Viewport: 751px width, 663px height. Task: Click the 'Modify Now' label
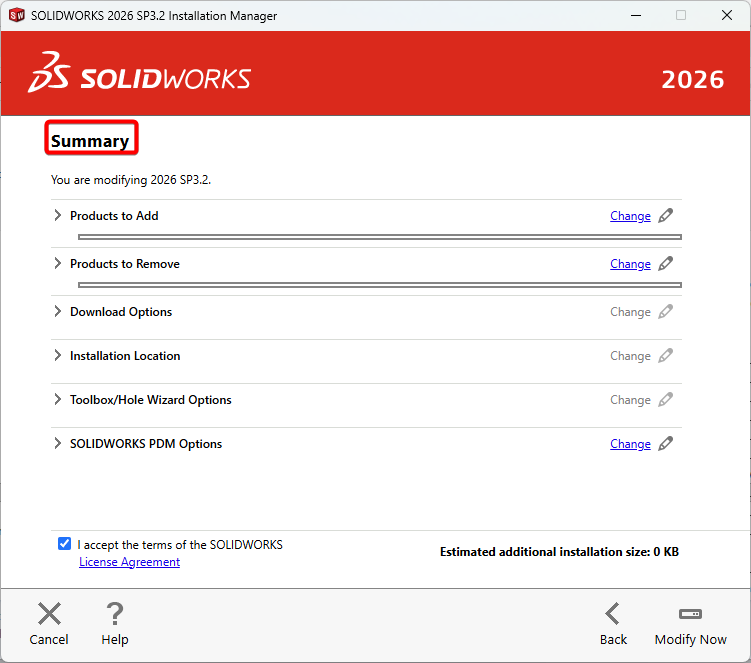coord(691,640)
